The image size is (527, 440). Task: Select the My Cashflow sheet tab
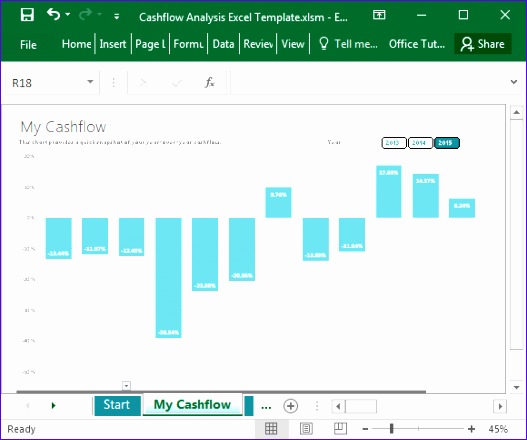[x=192, y=404]
